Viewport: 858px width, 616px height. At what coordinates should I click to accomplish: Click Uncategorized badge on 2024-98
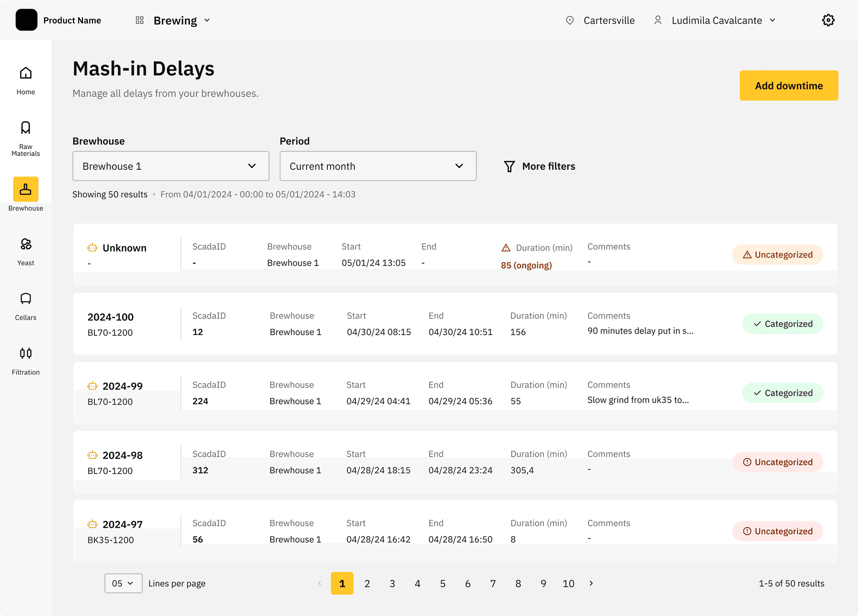[778, 462]
